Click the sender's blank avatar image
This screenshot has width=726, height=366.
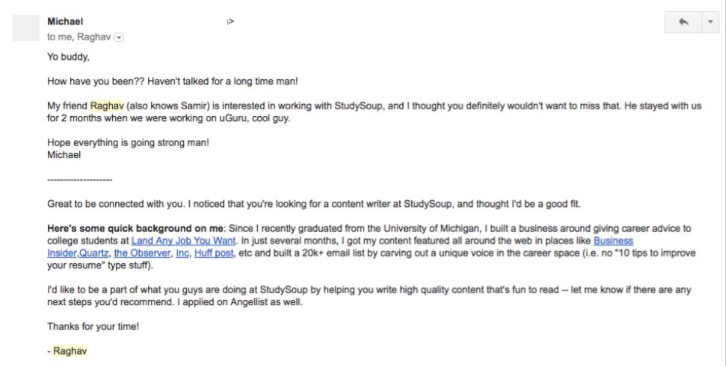click(x=26, y=28)
